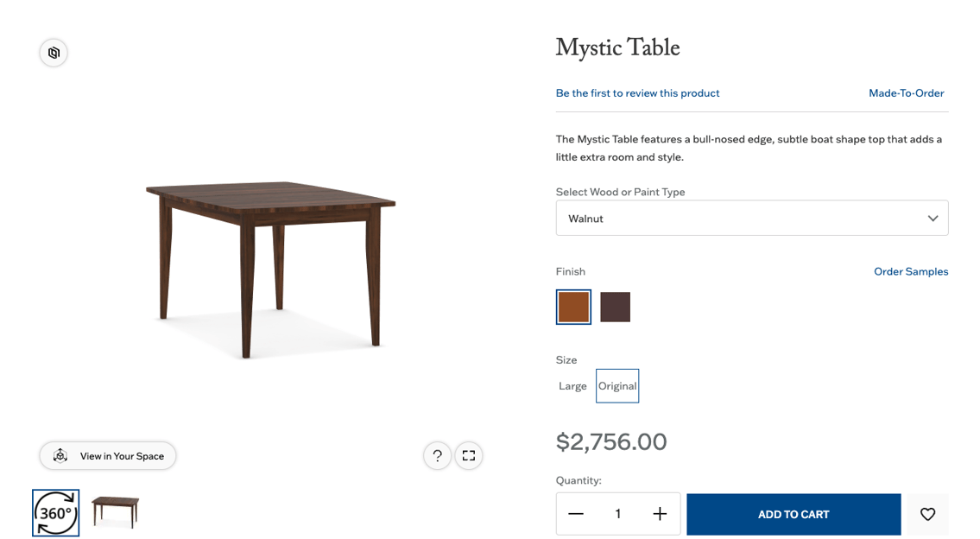Viewport: 980px width, 539px height.
Task: Click the question mark help icon
Action: pyautogui.click(x=437, y=455)
